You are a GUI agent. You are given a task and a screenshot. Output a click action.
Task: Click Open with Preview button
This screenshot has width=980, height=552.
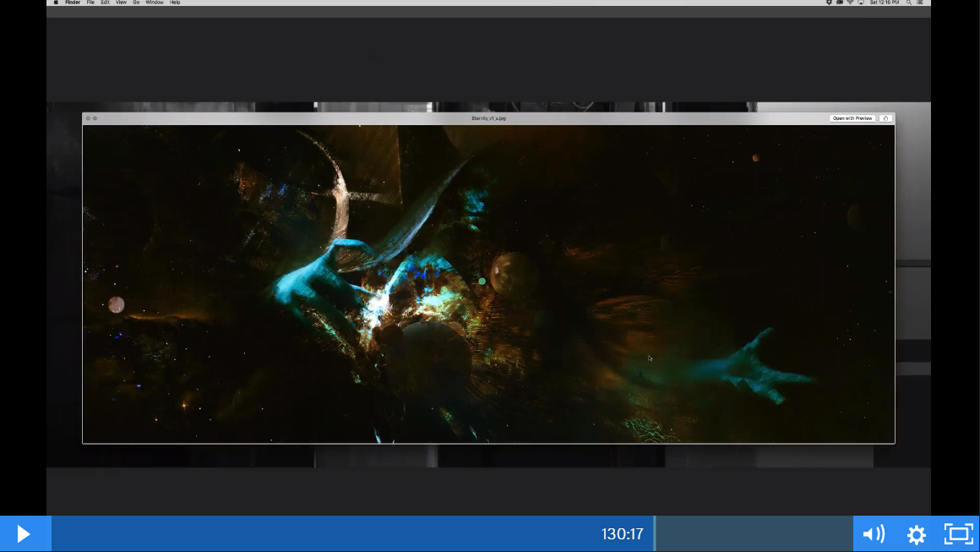[852, 118]
